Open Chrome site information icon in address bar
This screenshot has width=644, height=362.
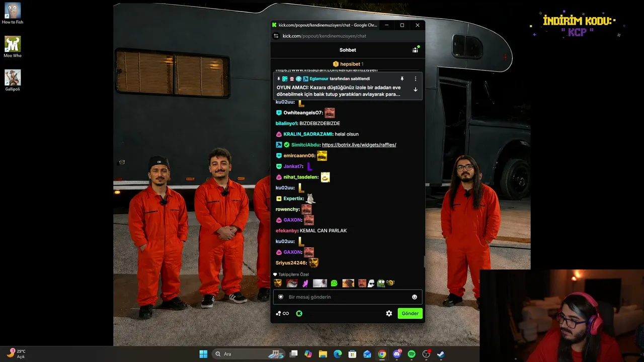pyautogui.click(x=276, y=36)
